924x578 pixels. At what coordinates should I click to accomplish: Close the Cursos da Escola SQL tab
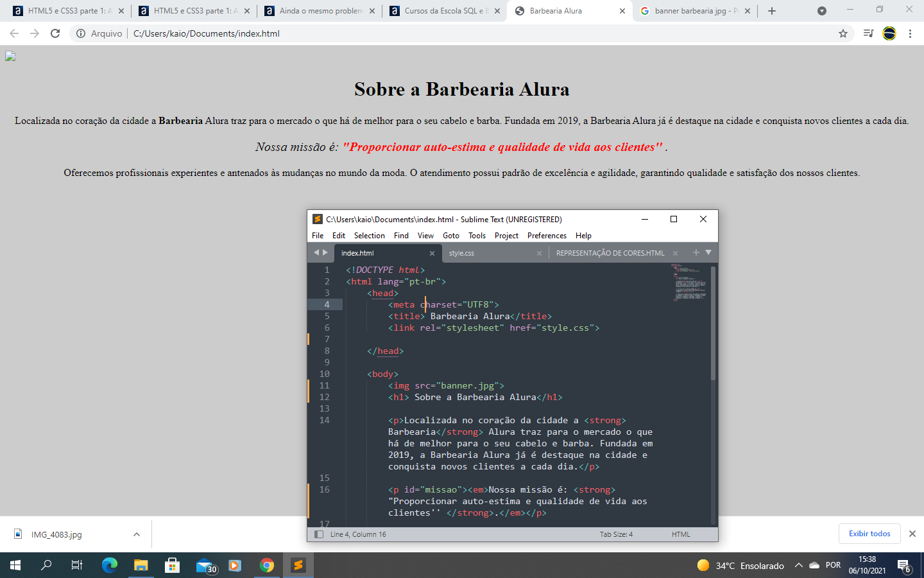[x=497, y=11]
